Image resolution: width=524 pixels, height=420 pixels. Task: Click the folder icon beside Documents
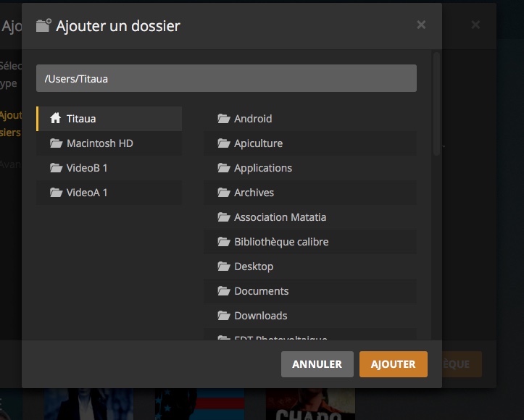tap(224, 291)
